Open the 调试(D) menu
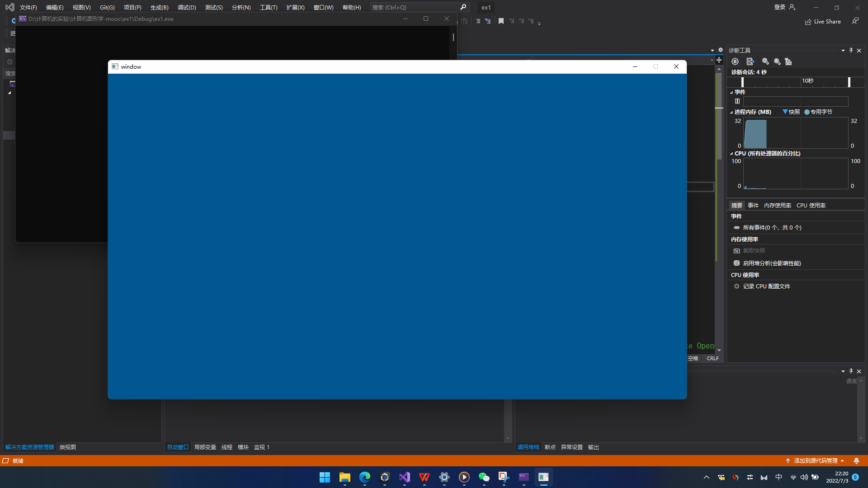This screenshot has height=488, width=868. [x=187, y=7]
